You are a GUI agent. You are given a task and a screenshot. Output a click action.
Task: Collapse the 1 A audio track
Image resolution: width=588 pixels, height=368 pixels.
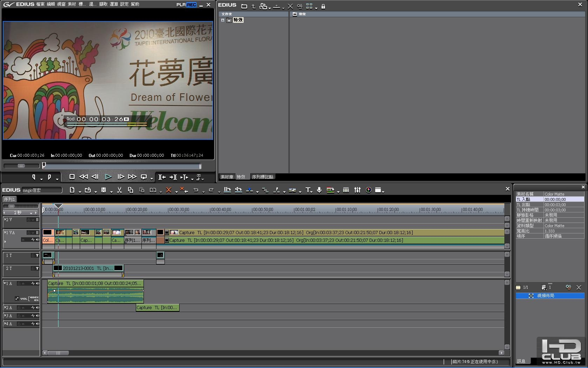click(5, 284)
